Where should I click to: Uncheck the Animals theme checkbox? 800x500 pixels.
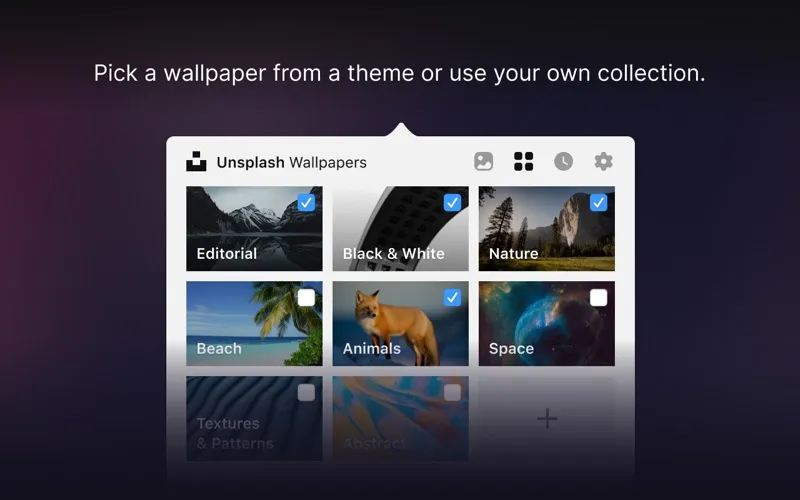point(453,297)
